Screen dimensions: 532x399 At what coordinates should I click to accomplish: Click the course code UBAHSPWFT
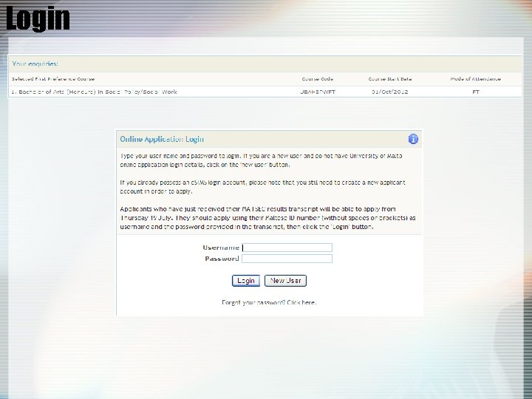coord(318,92)
